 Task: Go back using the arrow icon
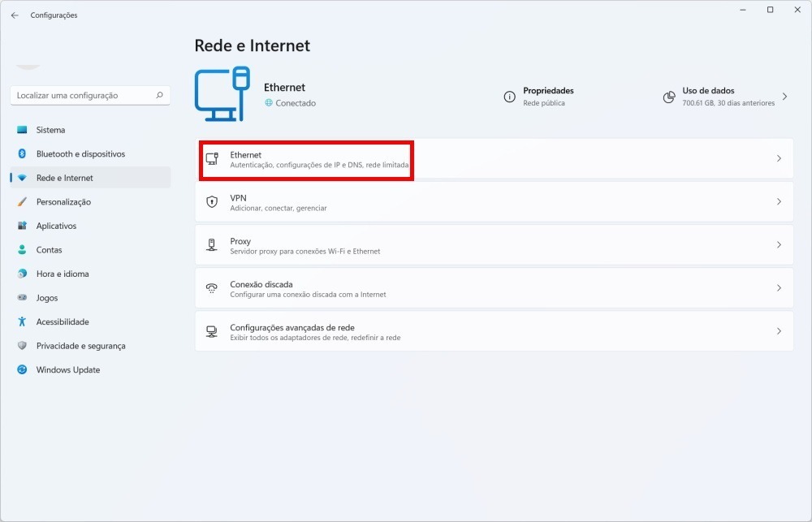(x=15, y=15)
